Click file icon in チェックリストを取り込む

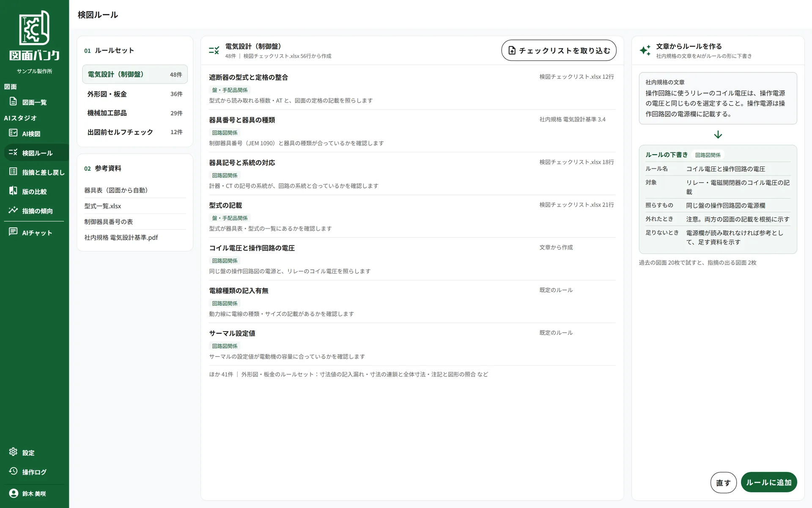point(512,50)
